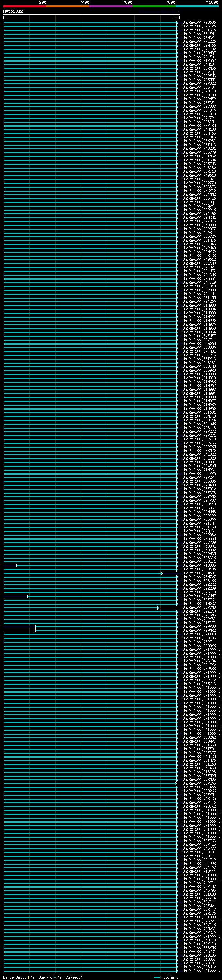Click the purple ~60% identity legend segment
Image resolution: width=222 pixels, height=980 pixels.
[111, 6]
